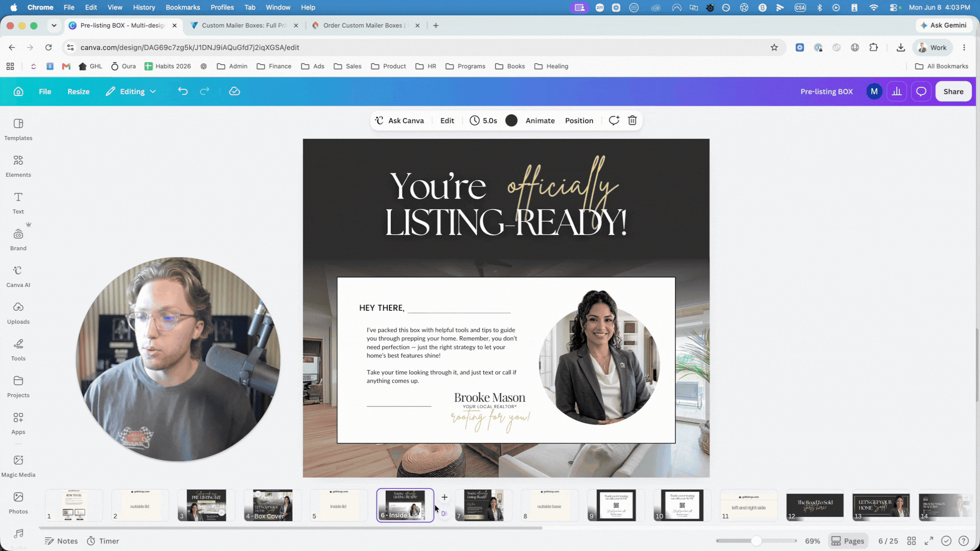Go to Canva home icon
Image resolution: width=980 pixels, height=551 pixels.
pos(18,91)
